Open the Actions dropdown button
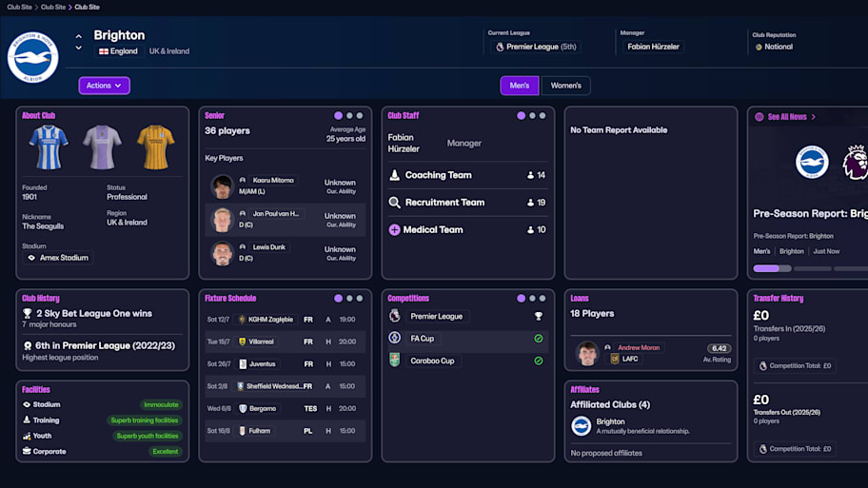The height and width of the screenshot is (488, 868). (x=104, y=86)
